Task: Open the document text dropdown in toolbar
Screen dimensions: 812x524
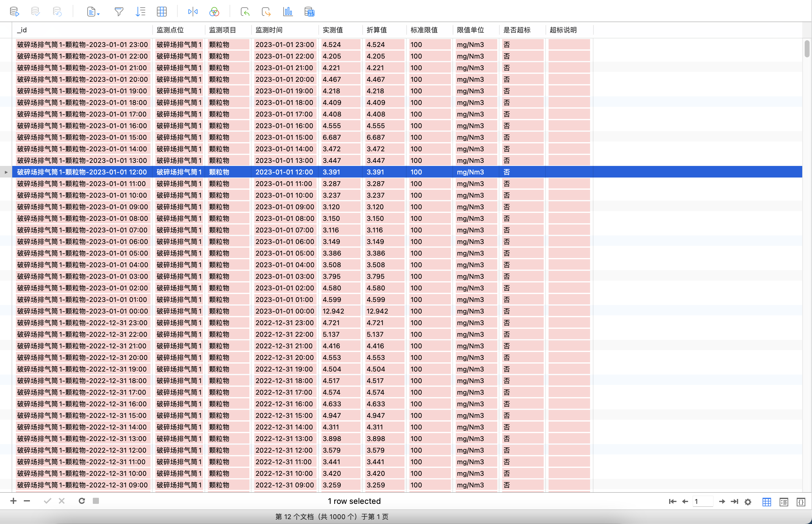Action: pos(93,12)
